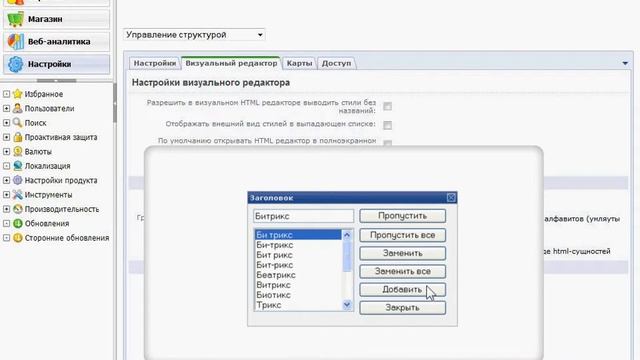The height and width of the screenshot is (360, 640).
Task: Click the Проактивная защита lock icon
Action: (x=18, y=137)
